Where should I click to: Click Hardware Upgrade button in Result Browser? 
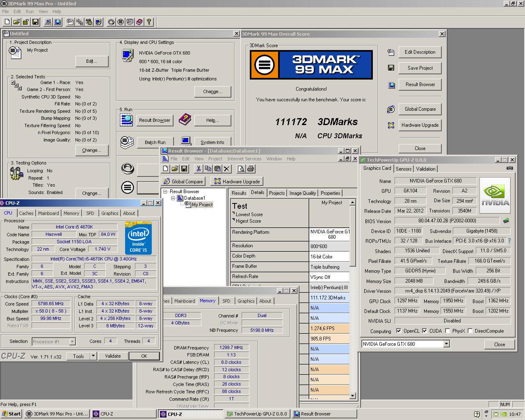[x=237, y=181]
